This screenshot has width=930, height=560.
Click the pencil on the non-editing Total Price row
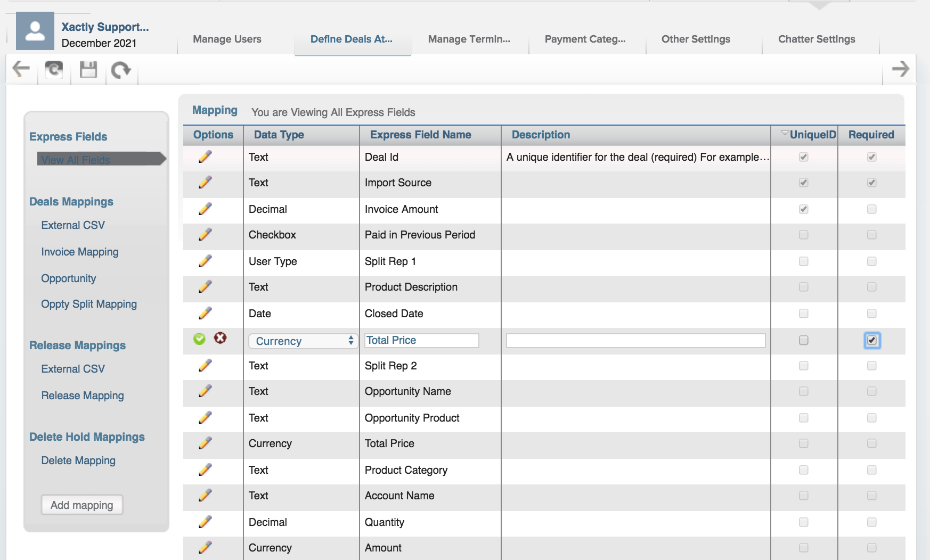pyautogui.click(x=205, y=443)
